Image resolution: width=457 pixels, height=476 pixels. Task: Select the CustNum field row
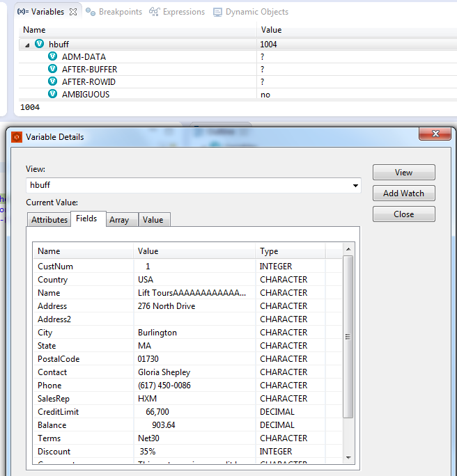point(187,267)
